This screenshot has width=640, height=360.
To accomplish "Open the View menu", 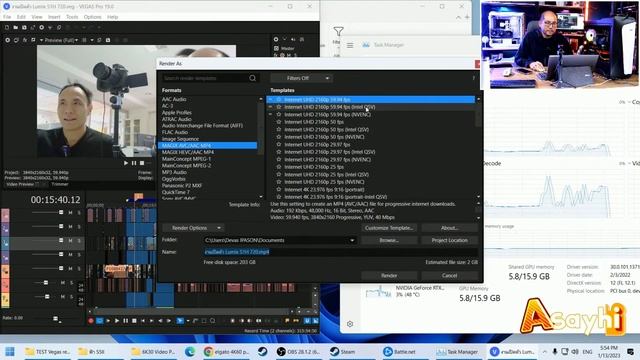I will coord(37,17).
